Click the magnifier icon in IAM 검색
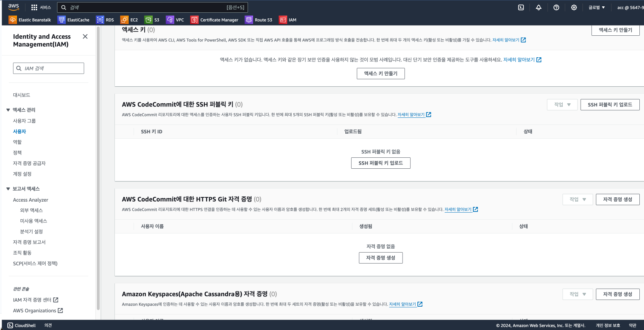 point(19,68)
